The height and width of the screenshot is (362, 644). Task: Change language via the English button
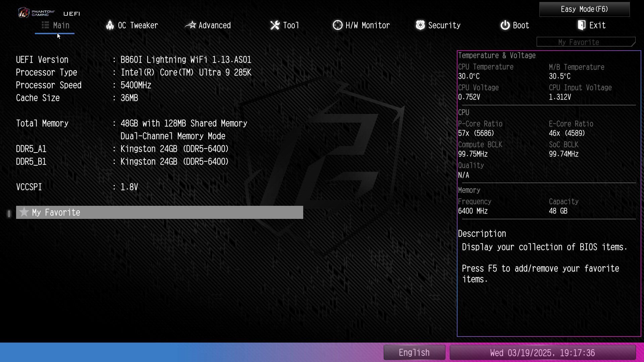tap(414, 353)
